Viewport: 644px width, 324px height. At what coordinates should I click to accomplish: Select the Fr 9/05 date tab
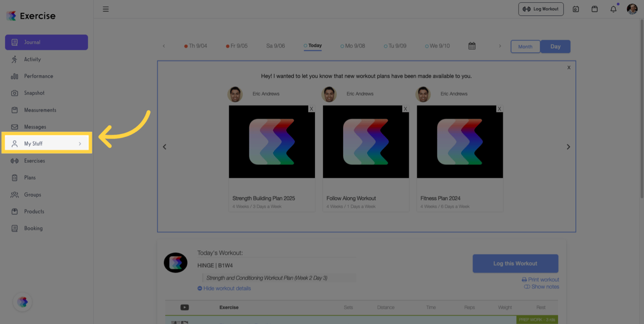pos(237,46)
